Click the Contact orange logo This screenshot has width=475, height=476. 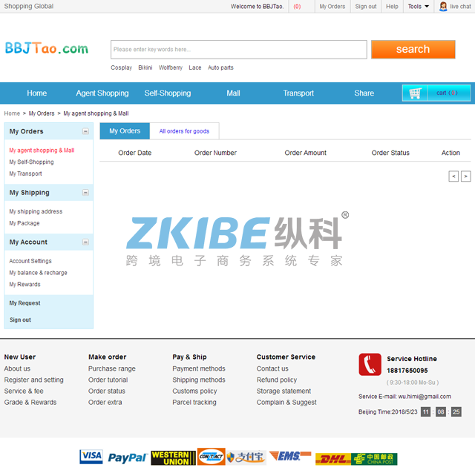point(212,456)
